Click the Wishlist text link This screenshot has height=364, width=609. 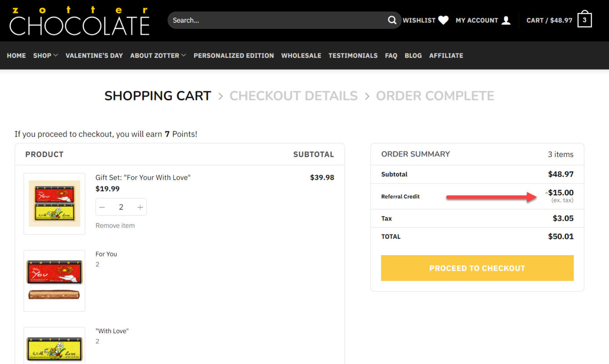pos(419,20)
